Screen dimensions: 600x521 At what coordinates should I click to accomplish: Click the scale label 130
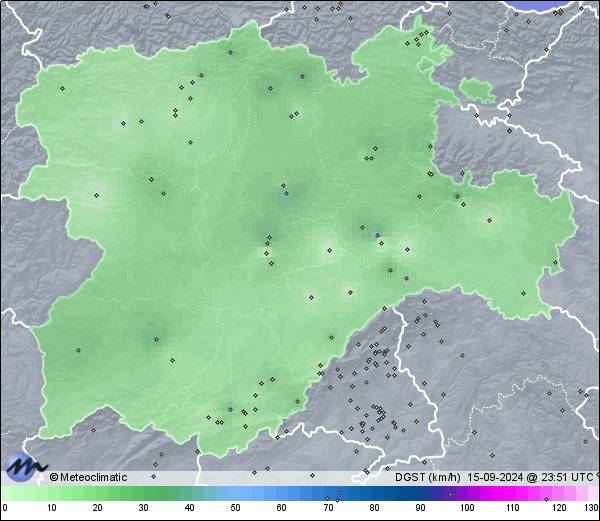click(x=592, y=508)
